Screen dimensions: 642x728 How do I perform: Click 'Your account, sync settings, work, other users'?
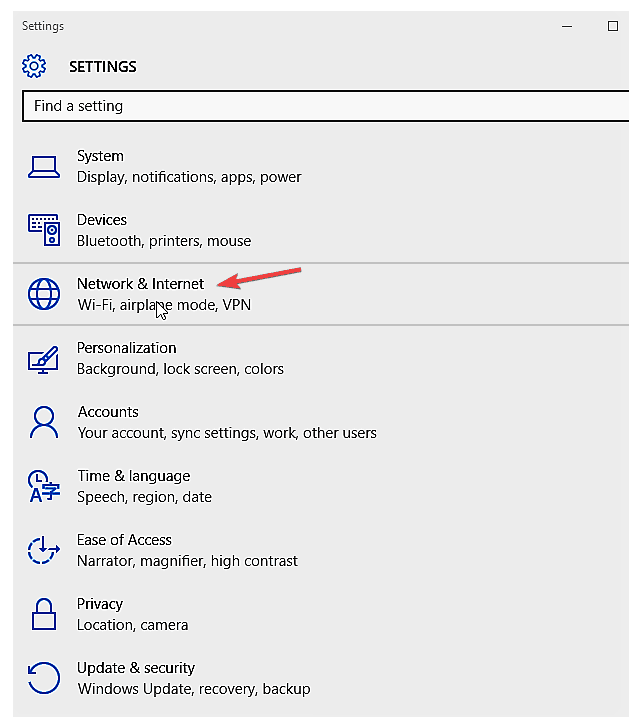point(227,433)
